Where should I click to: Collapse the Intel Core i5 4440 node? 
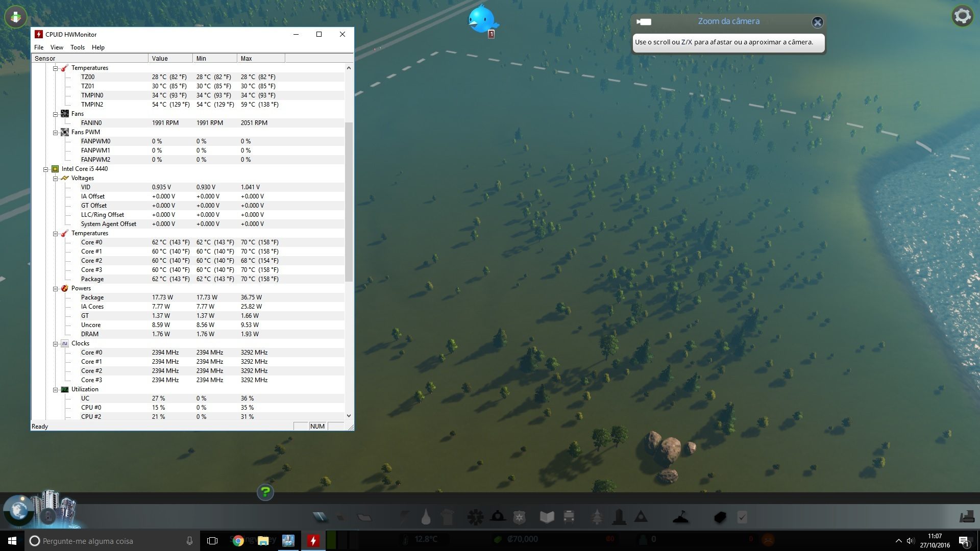pos(45,169)
